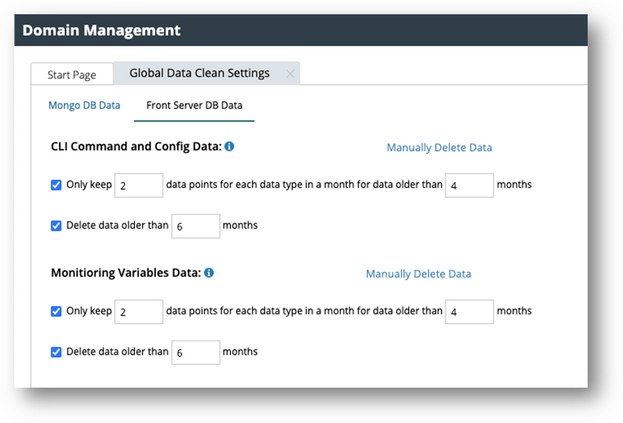Focus Monitioring Only keep data points field
623x423 pixels.
pyautogui.click(x=139, y=311)
